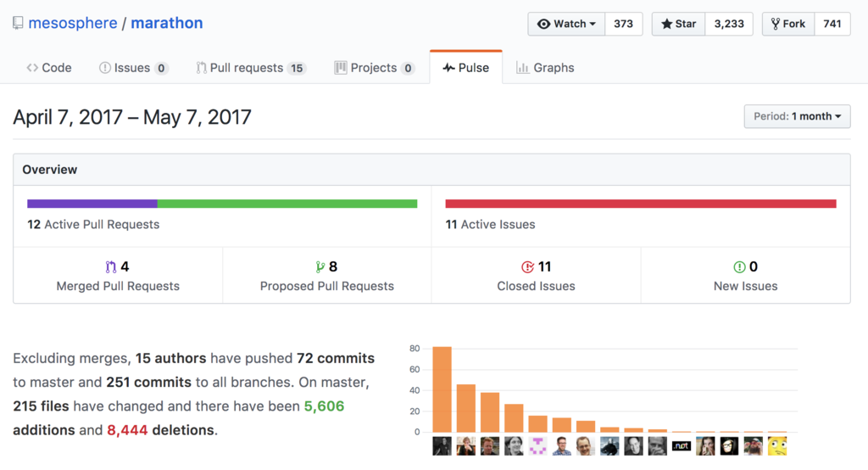The height and width of the screenshot is (470, 868).
Task: Open the avatar under the tallest commit bar
Action: (442, 445)
